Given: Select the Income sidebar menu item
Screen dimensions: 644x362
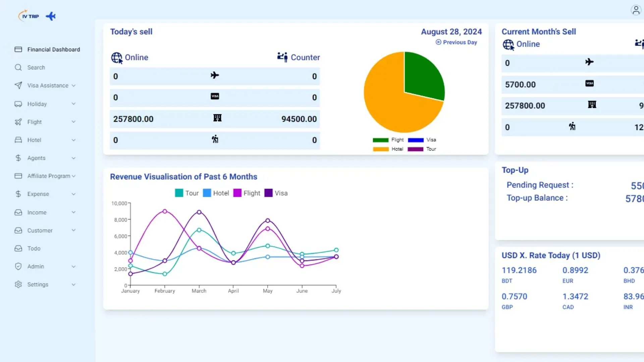Looking at the screenshot, I should coord(37,212).
